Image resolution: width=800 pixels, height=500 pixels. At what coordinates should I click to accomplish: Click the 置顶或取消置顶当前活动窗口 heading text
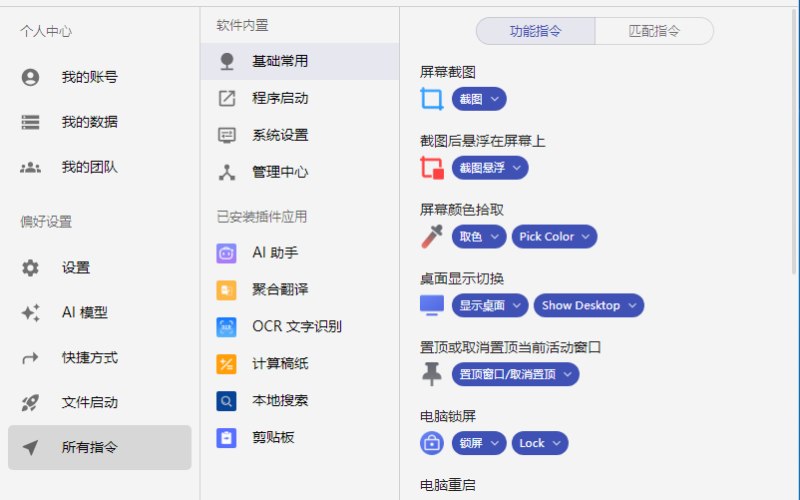point(510,347)
